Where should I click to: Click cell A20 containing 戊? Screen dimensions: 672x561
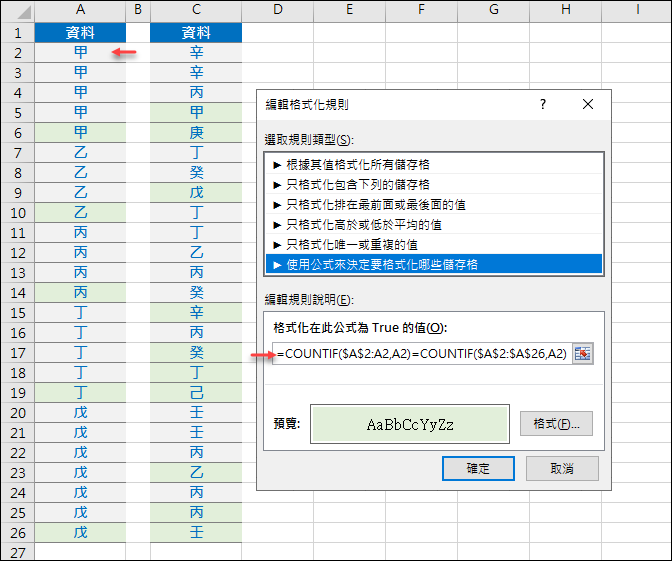click(x=80, y=413)
